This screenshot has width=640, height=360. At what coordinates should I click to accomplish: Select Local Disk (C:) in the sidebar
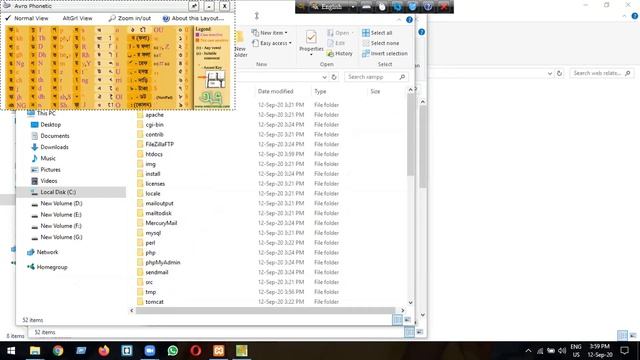(x=58, y=192)
